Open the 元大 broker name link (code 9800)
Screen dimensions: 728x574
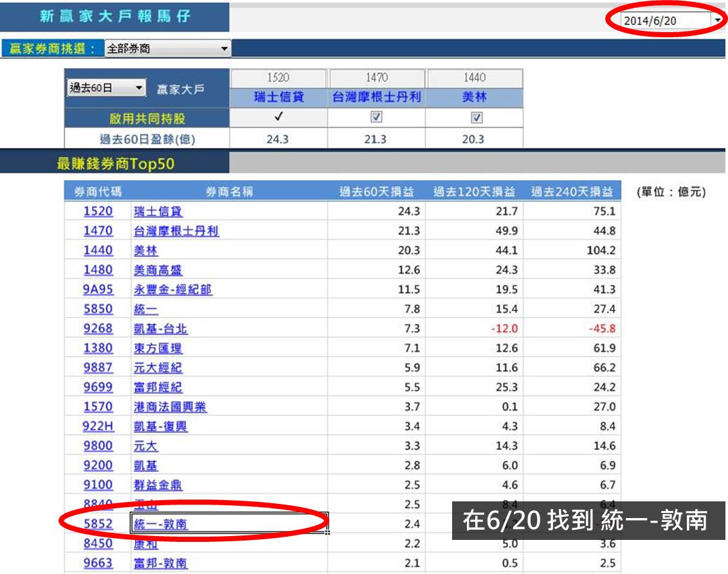coord(146,446)
